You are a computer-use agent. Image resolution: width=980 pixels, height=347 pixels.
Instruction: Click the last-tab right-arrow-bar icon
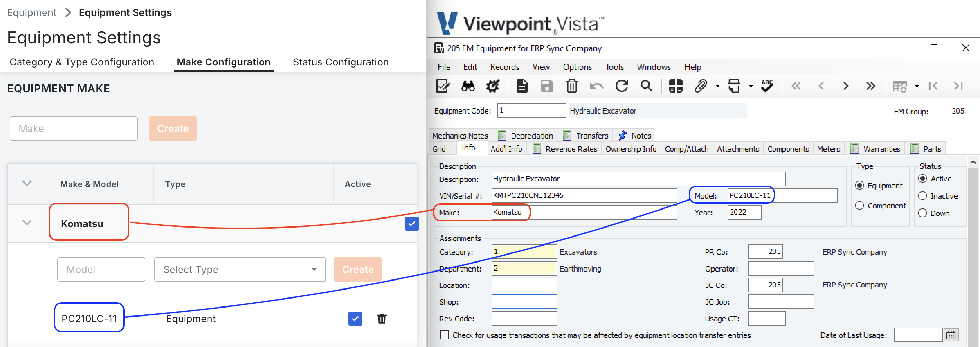tap(958, 86)
